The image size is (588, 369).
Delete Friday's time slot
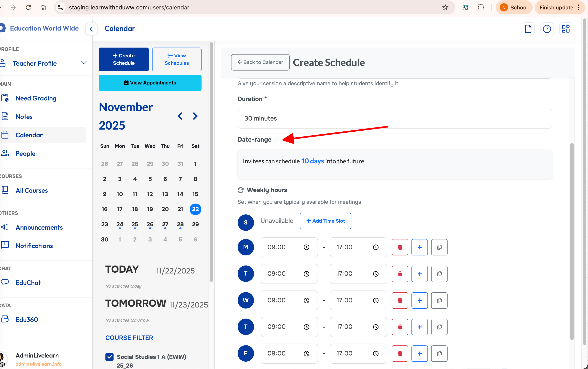click(x=400, y=353)
